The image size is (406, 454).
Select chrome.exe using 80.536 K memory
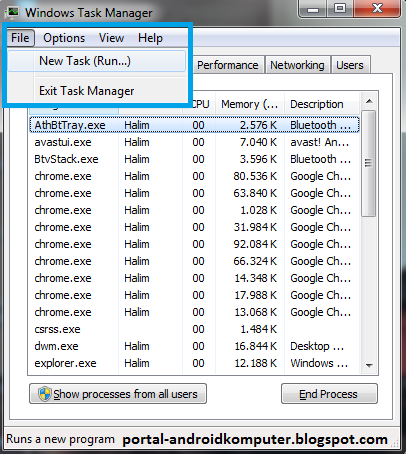coord(194,176)
